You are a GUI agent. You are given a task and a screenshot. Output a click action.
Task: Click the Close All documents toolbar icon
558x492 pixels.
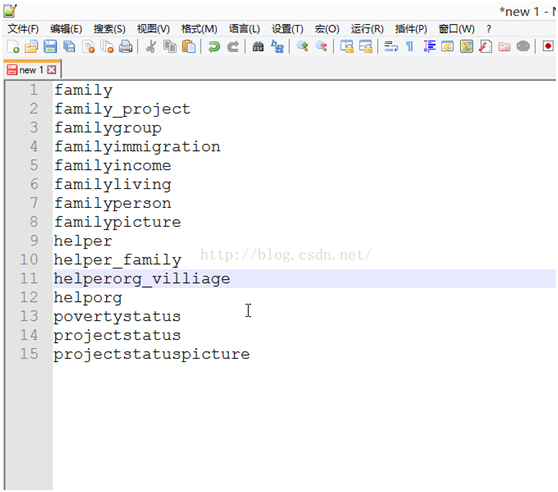point(107,47)
